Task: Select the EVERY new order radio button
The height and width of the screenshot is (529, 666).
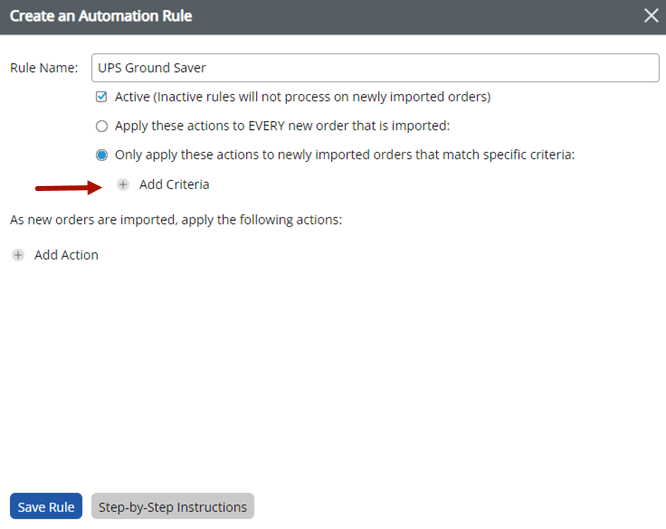Action: [x=101, y=126]
